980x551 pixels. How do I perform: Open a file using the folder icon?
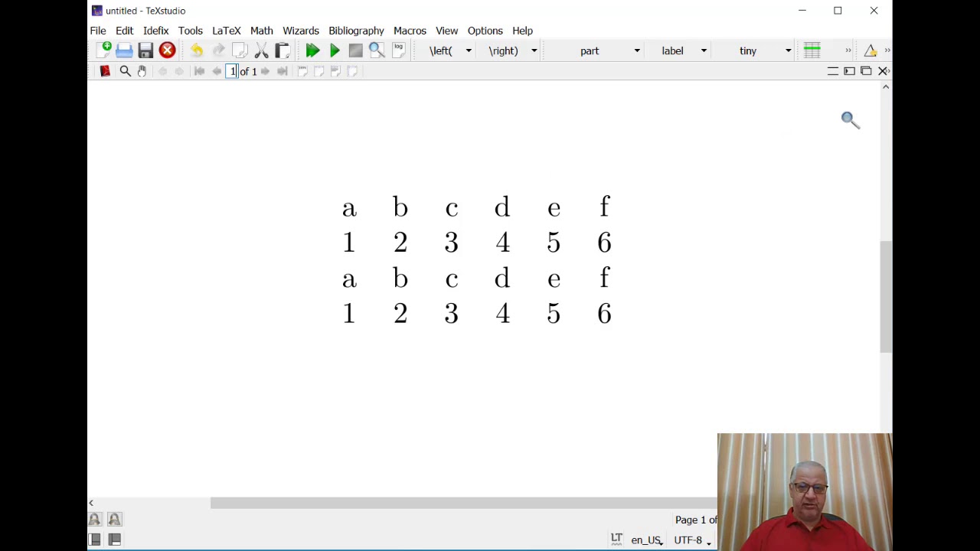click(124, 51)
